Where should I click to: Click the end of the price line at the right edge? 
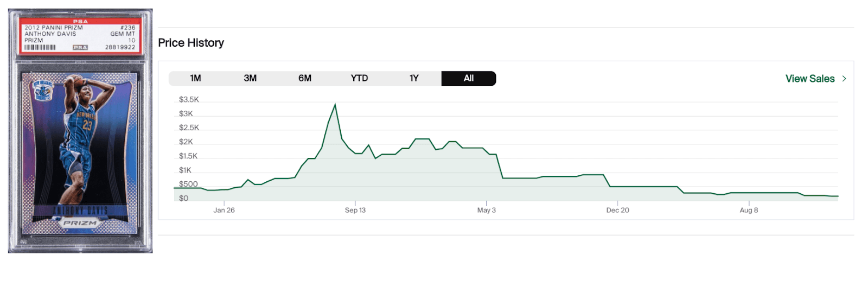pyautogui.click(x=838, y=196)
